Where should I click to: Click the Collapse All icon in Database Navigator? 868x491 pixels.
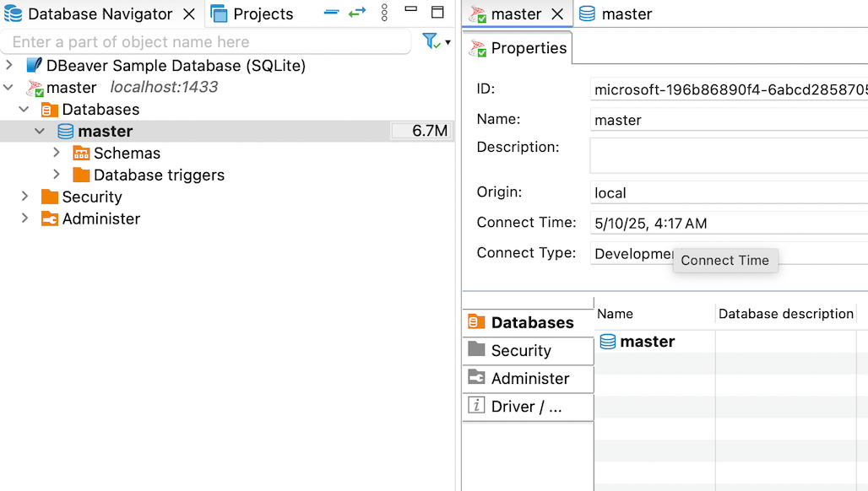pos(332,13)
